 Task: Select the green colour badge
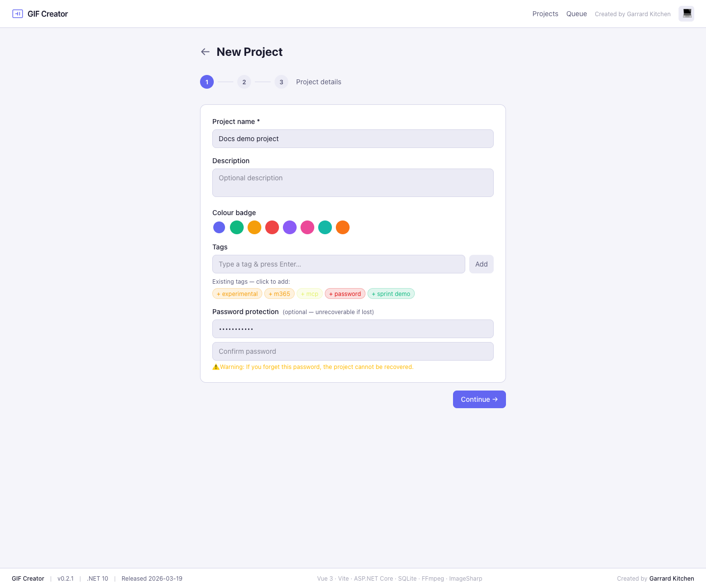(x=237, y=227)
